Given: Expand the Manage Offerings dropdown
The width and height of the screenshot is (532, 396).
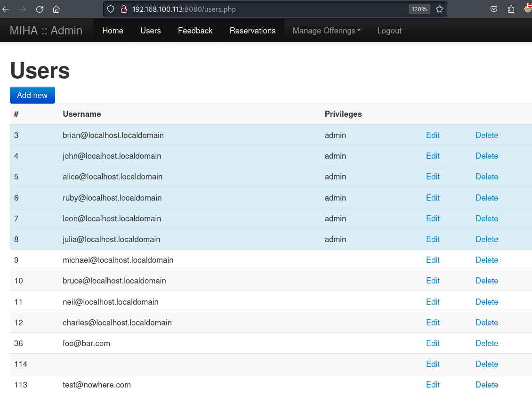Looking at the screenshot, I should tap(326, 31).
